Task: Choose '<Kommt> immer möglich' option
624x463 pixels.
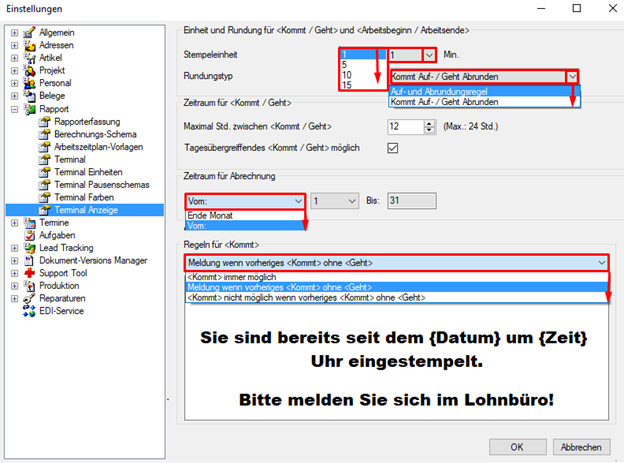Action: (396, 277)
